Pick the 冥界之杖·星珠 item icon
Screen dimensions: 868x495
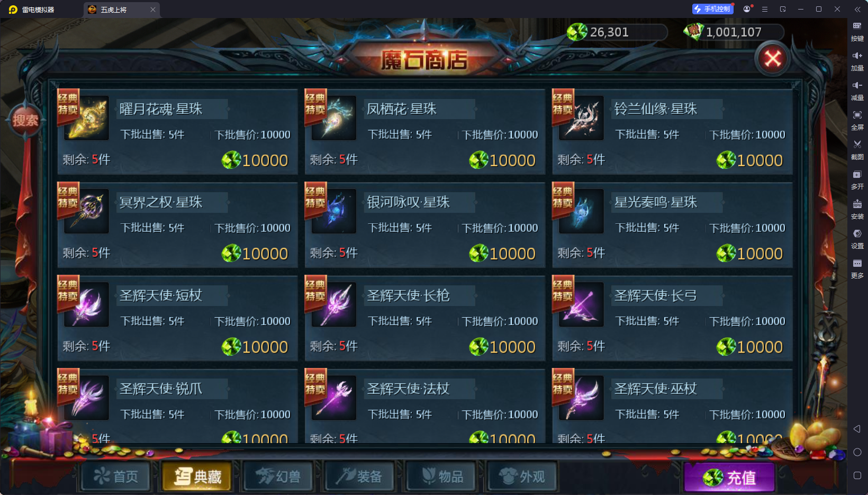tap(87, 211)
